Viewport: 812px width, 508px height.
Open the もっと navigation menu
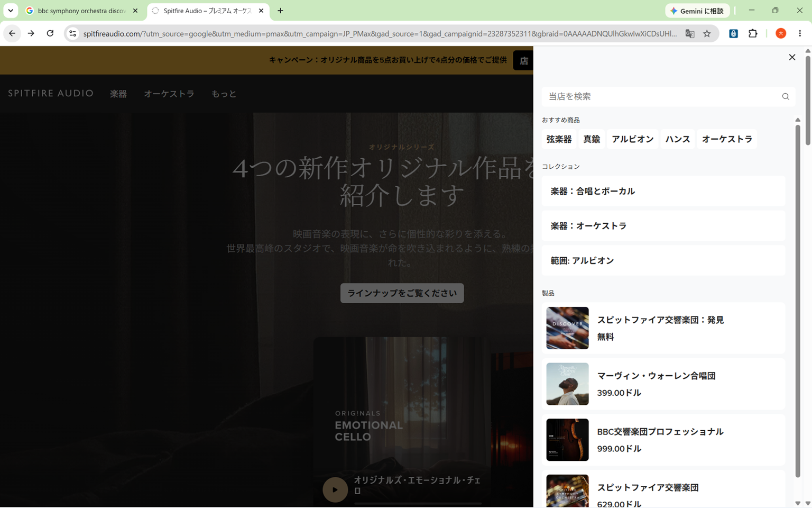(x=224, y=94)
